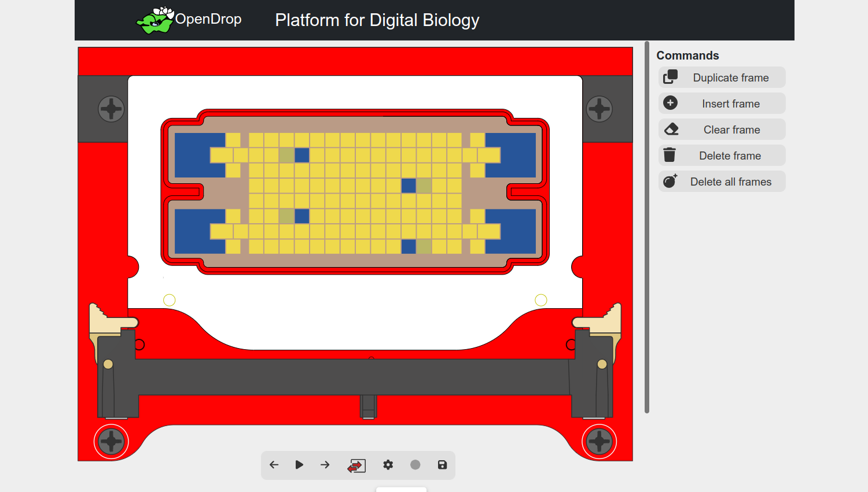
Task: Click the olive-colored electrode cell
Action: (424, 185)
